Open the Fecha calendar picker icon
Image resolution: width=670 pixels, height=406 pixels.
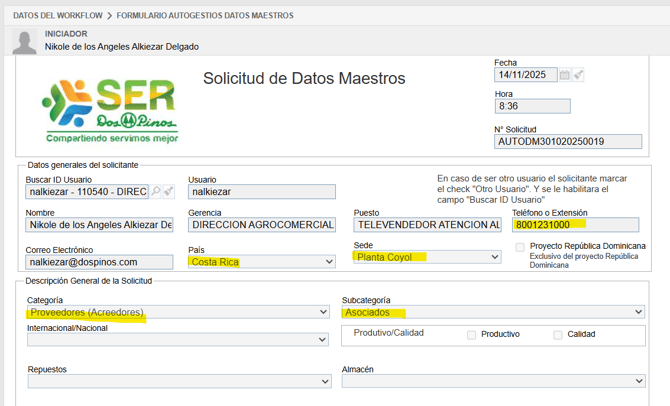tap(565, 75)
